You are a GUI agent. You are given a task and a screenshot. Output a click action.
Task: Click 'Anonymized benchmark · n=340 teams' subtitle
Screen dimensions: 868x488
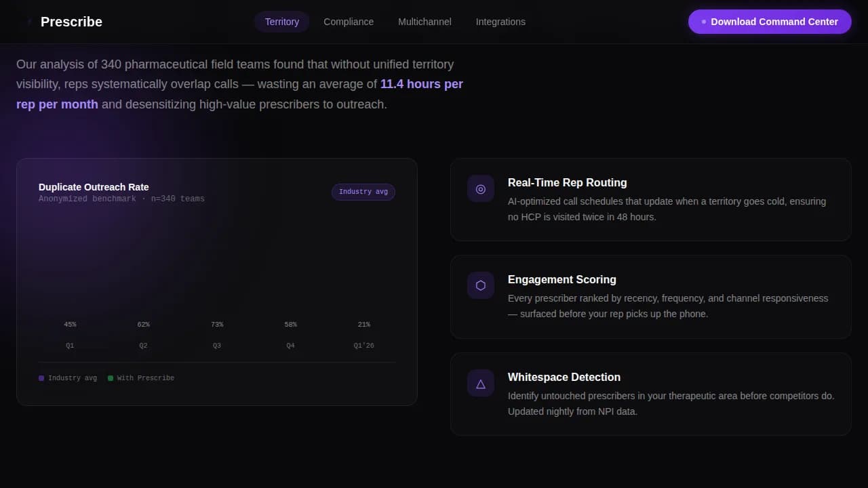coord(121,199)
